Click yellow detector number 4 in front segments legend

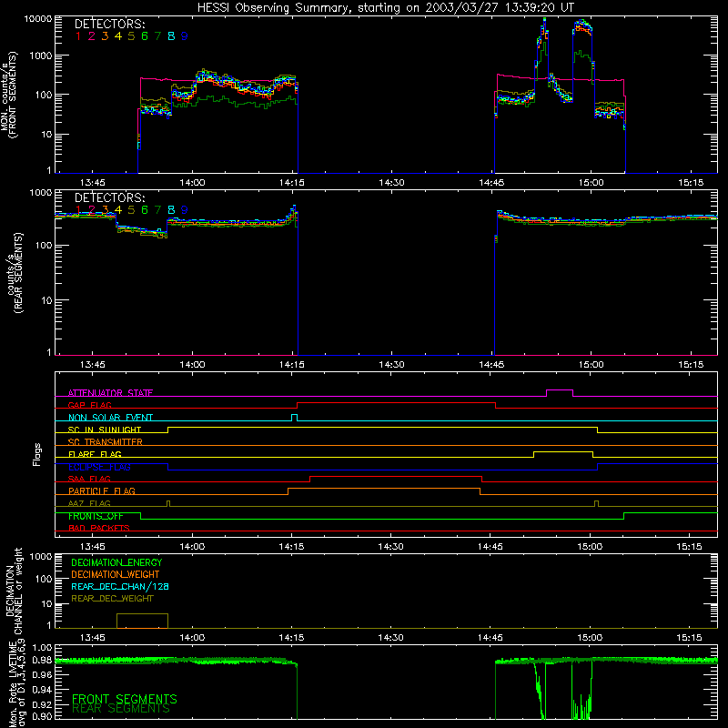118,36
